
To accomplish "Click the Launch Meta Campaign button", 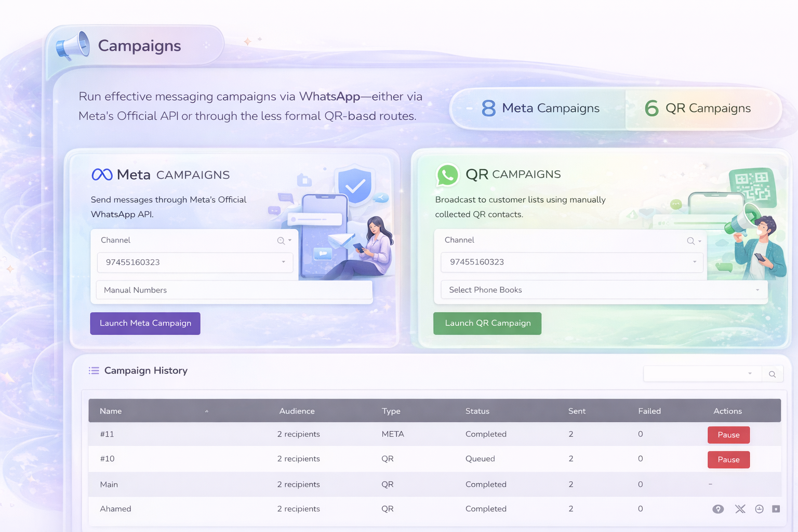I will [145, 323].
